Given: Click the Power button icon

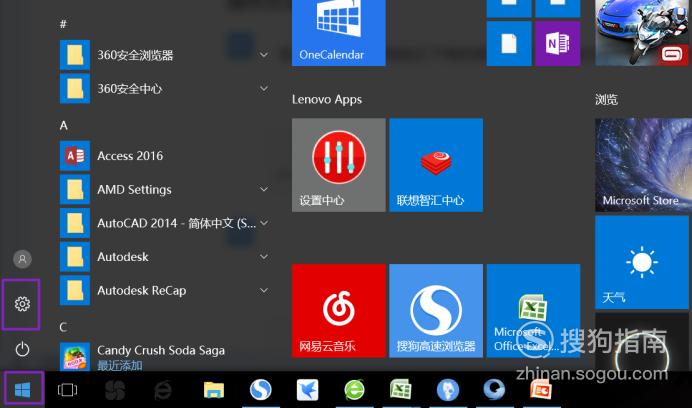Looking at the screenshot, I should point(22,349).
